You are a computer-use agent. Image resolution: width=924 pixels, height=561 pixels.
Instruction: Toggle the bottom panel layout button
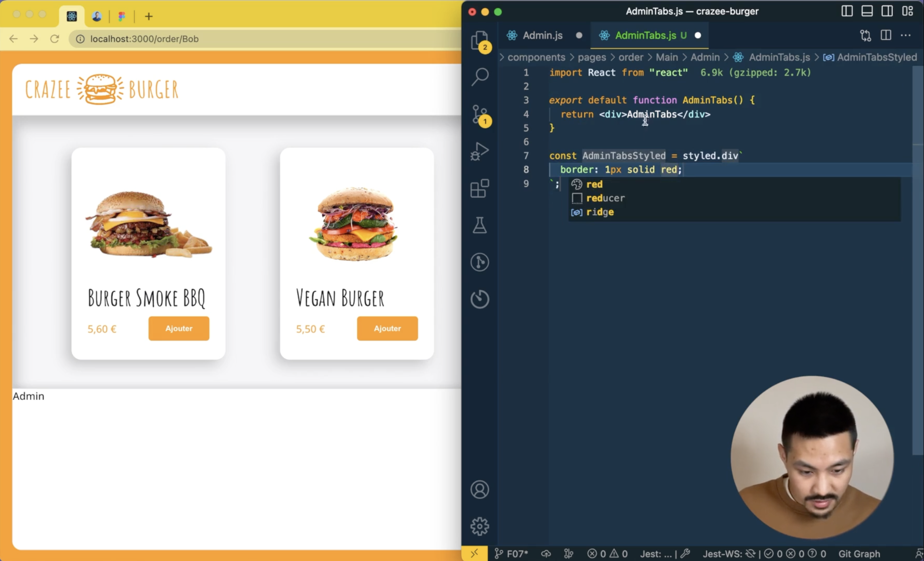(867, 11)
